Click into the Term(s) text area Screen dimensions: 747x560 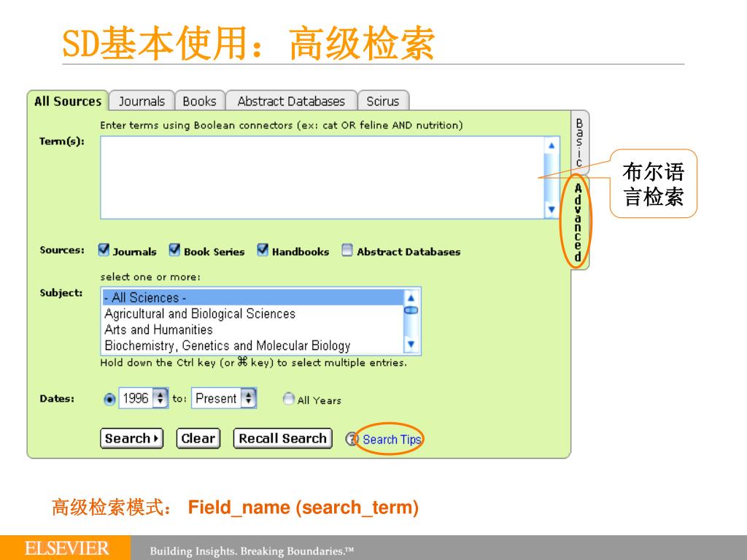(322, 178)
